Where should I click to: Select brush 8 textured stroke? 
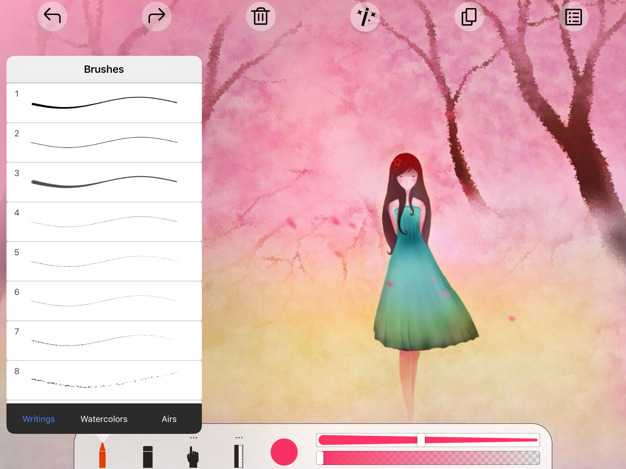tap(104, 380)
